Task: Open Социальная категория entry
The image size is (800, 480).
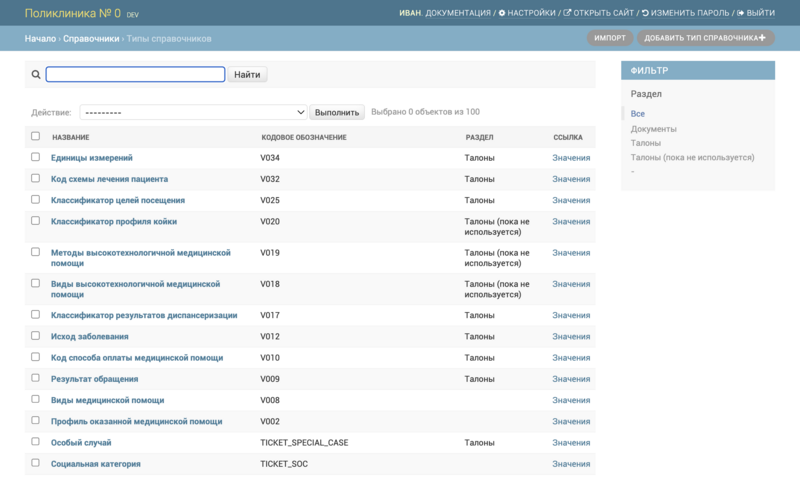Action: (x=95, y=464)
